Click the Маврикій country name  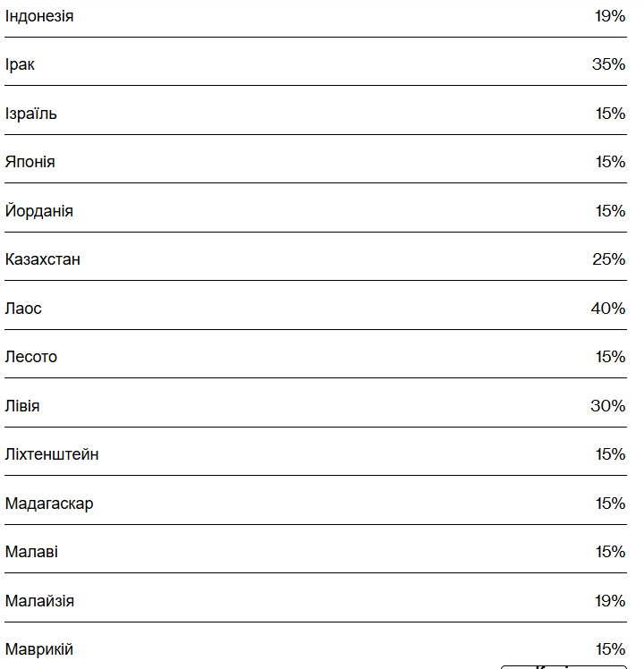coord(39,649)
